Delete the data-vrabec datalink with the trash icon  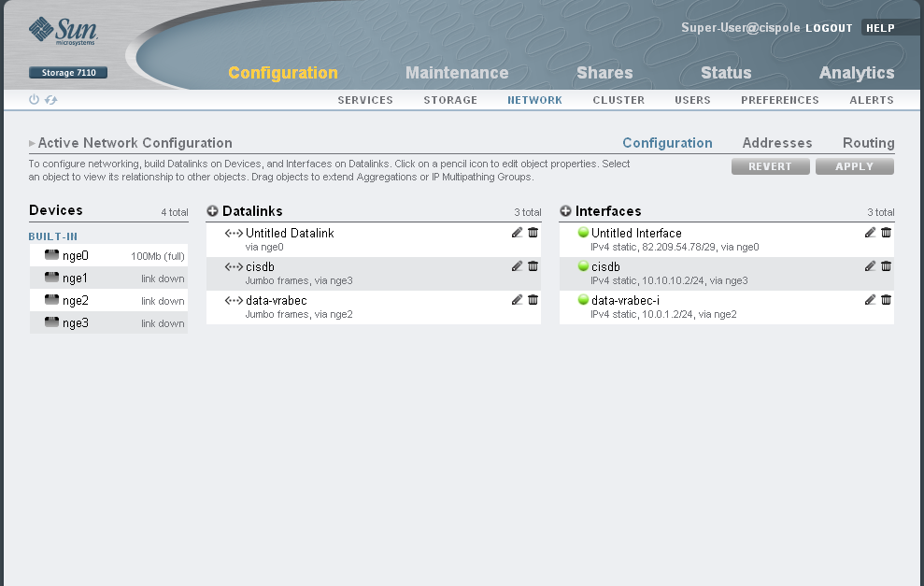pyautogui.click(x=533, y=299)
